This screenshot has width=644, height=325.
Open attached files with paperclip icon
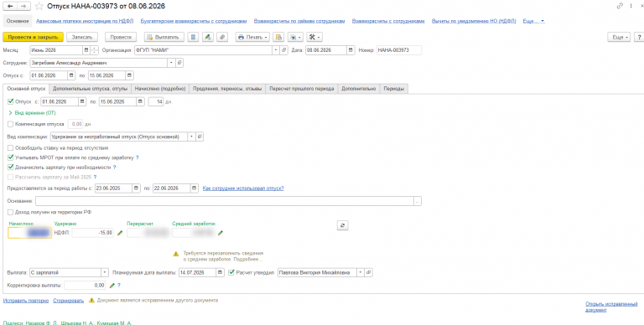tap(222, 37)
